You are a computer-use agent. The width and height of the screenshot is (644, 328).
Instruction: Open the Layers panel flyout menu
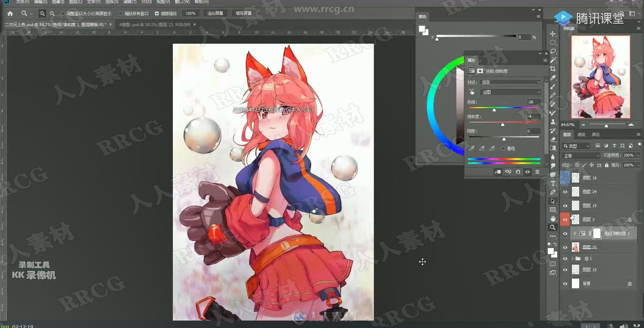(x=638, y=135)
